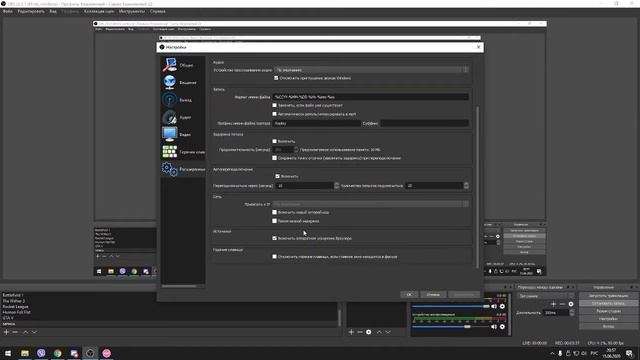Open audio monitoring device dropdown
This screenshot has height=360, width=640.
(x=371, y=70)
